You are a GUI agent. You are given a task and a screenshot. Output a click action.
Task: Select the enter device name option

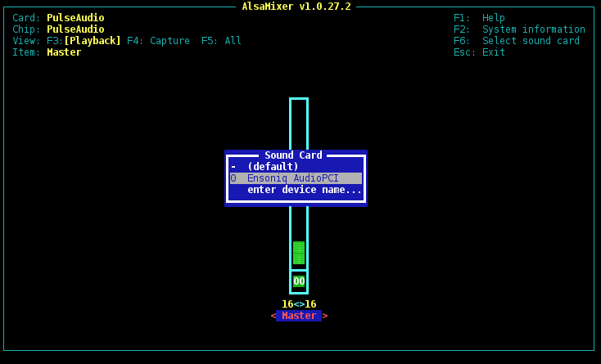tap(296, 190)
